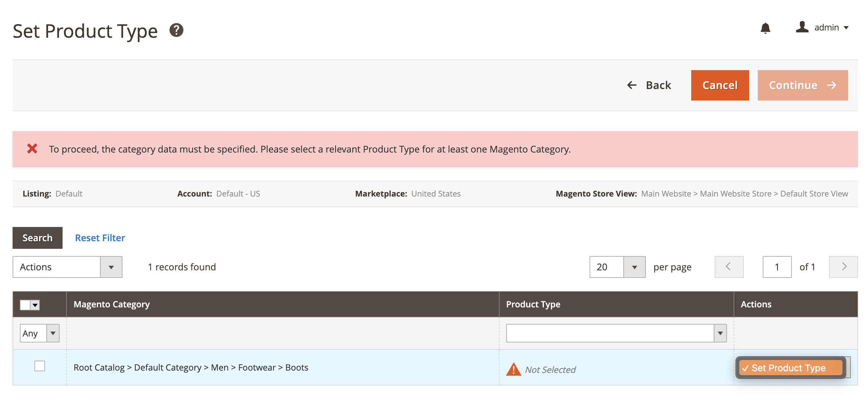Image resolution: width=868 pixels, height=403 pixels.
Task: Click the previous page chevron control
Action: coord(729,267)
